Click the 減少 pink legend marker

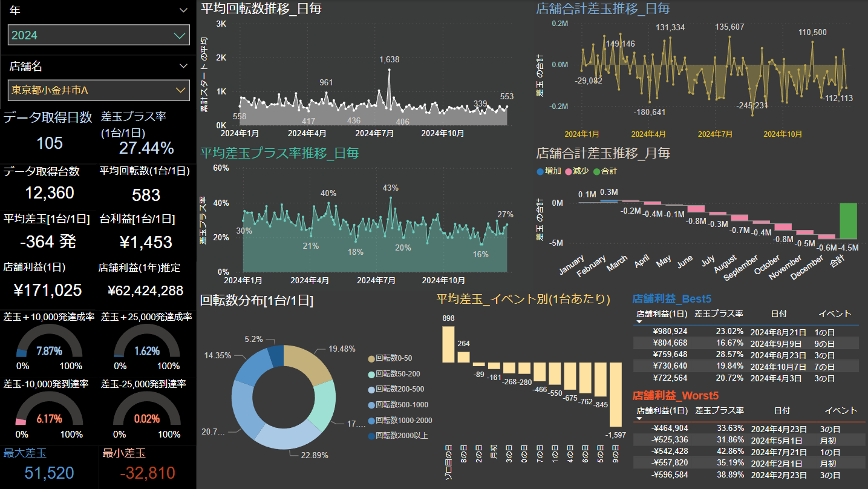pyautogui.click(x=568, y=171)
